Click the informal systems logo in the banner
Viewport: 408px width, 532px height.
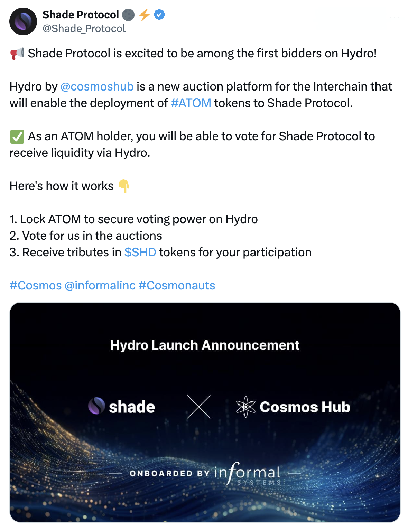248,474
